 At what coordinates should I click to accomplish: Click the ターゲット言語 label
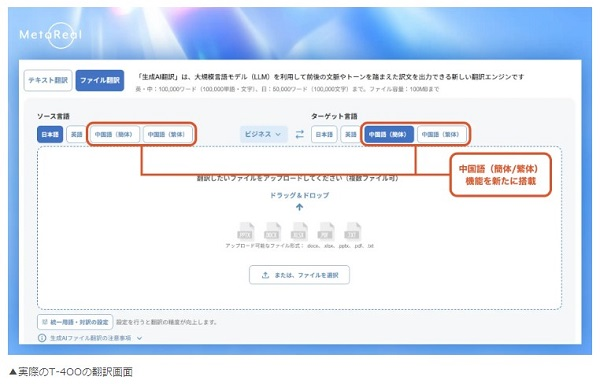[x=334, y=116]
